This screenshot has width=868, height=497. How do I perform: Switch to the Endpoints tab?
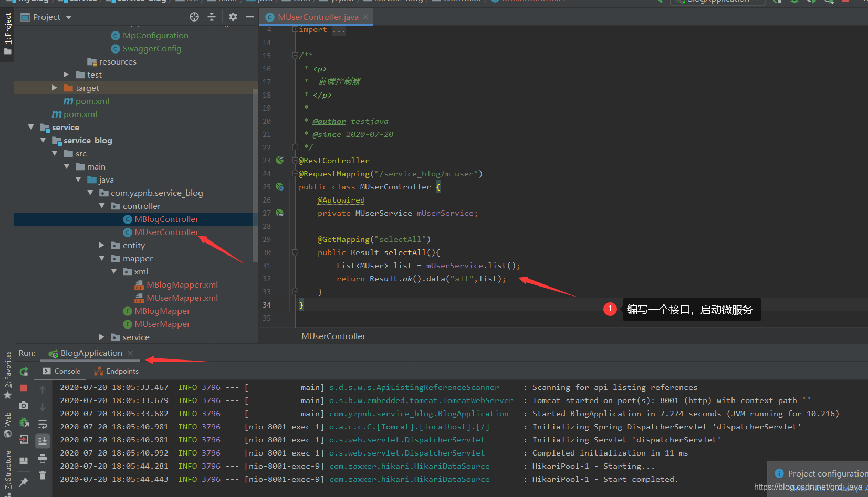(x=116, y=371)
